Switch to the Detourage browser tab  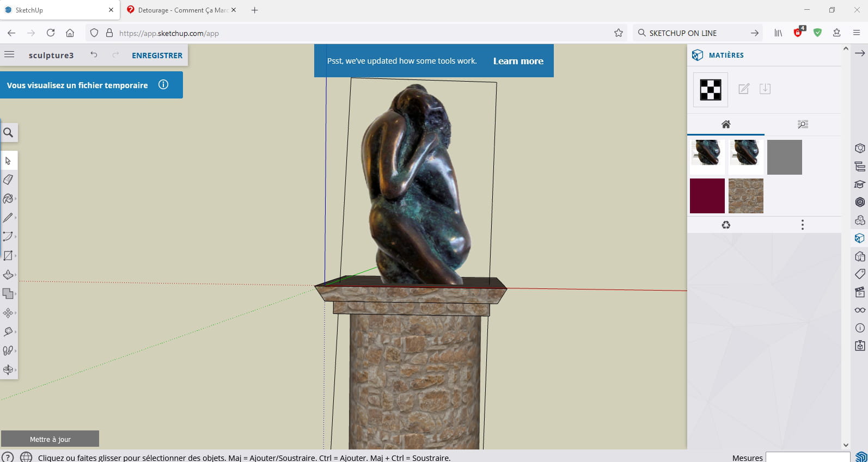(182, 10)
